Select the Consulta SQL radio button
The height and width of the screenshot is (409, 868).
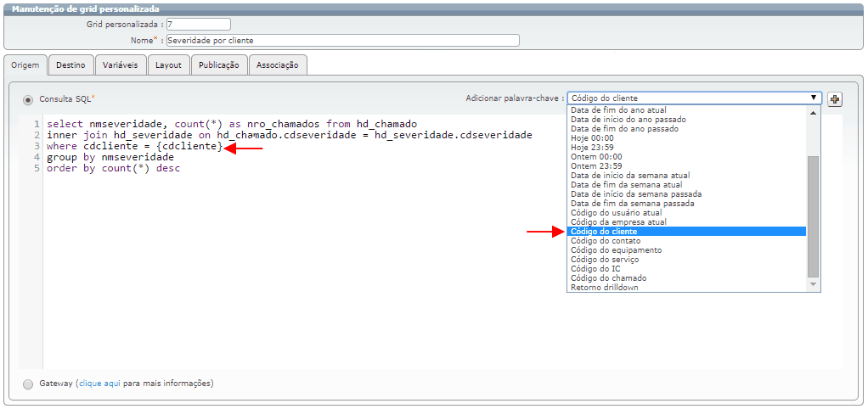[28, 100]
